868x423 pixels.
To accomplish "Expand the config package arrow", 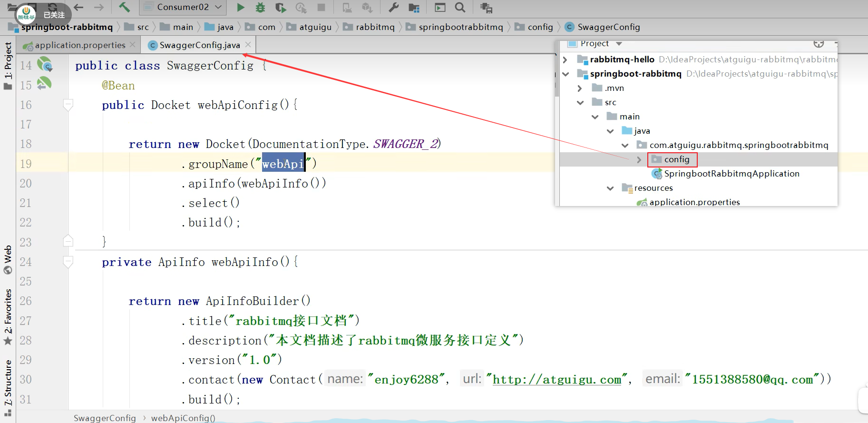I will 639,159.
